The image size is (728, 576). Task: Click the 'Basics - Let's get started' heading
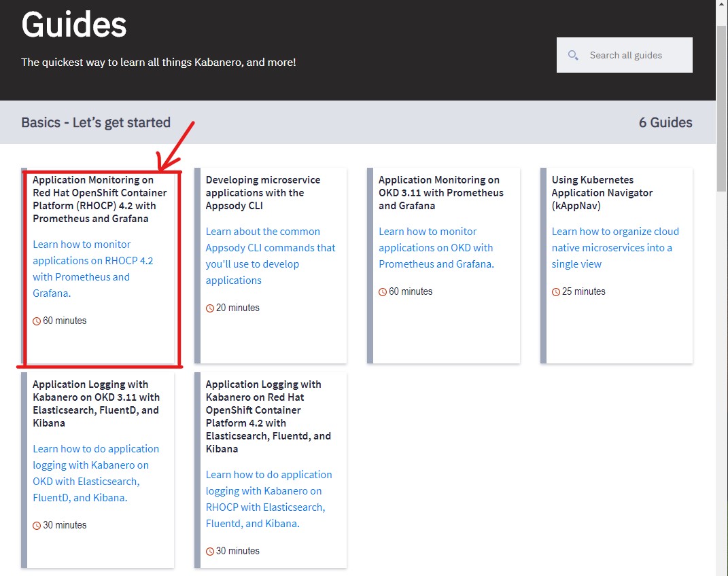click(x=96, y=122)
